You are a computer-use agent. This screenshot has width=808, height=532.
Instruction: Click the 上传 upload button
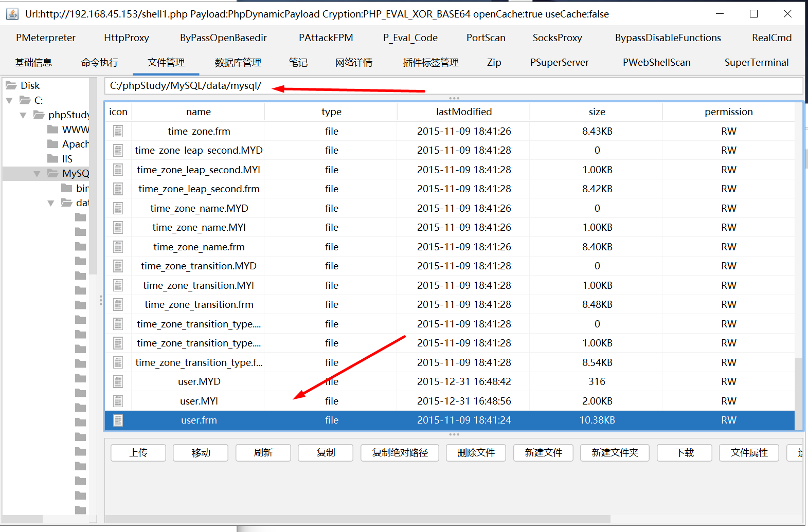coord(138,452)
